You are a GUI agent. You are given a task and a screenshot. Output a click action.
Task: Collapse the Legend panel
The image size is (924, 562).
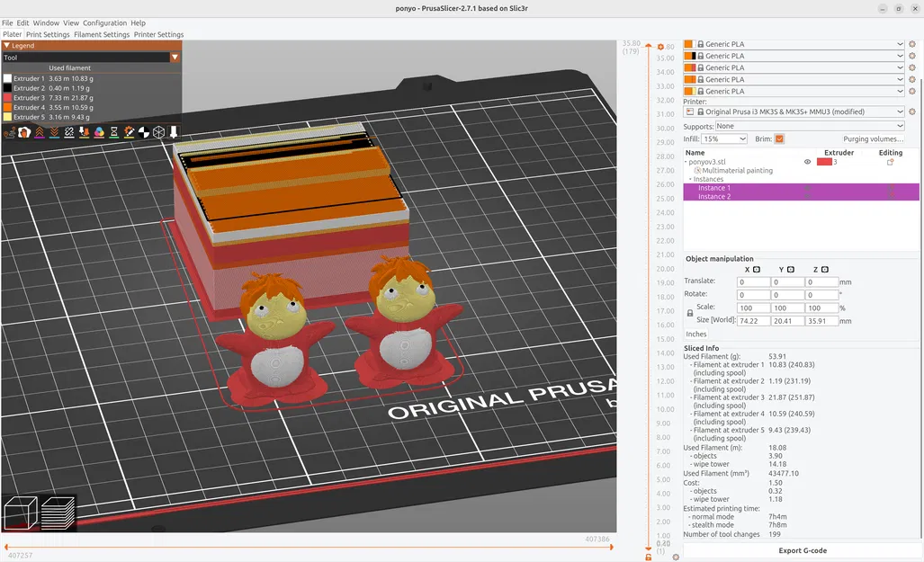coord(7,45)
